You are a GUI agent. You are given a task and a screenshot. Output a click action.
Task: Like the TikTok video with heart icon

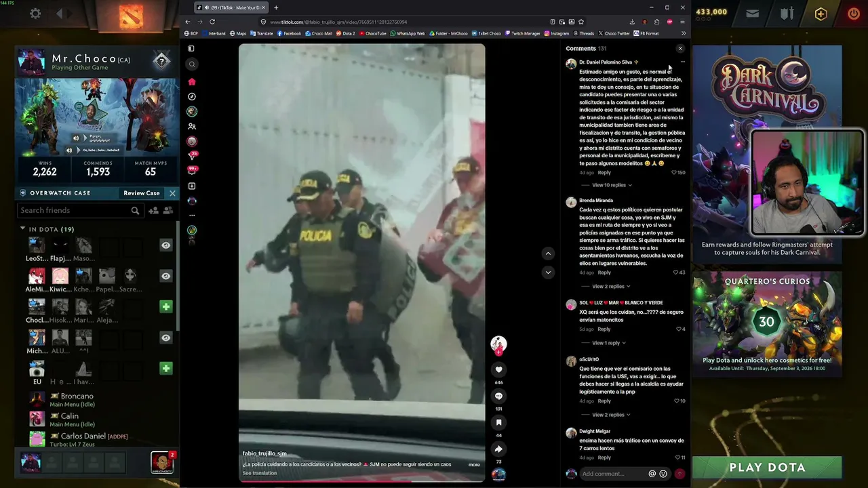click(498, 369)
